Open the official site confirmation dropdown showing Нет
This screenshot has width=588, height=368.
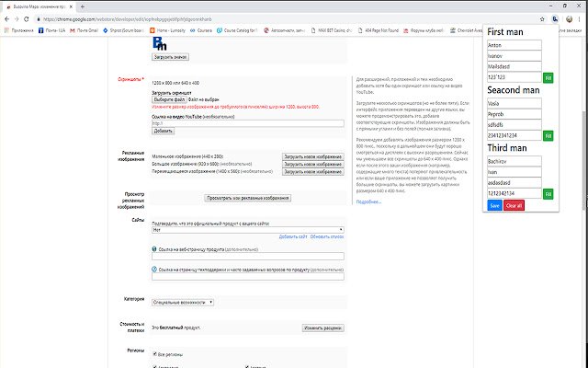coord(248,229)
